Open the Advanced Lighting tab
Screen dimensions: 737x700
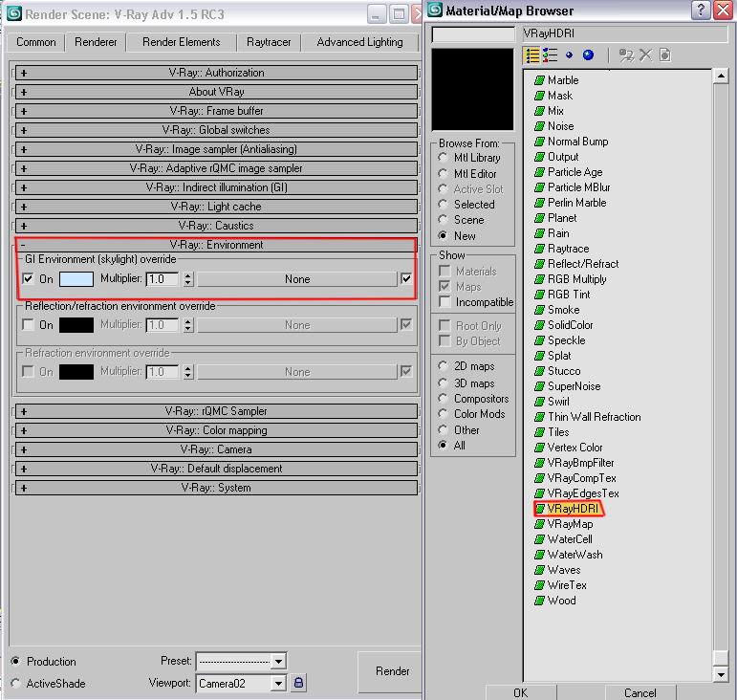pos(359,42)
